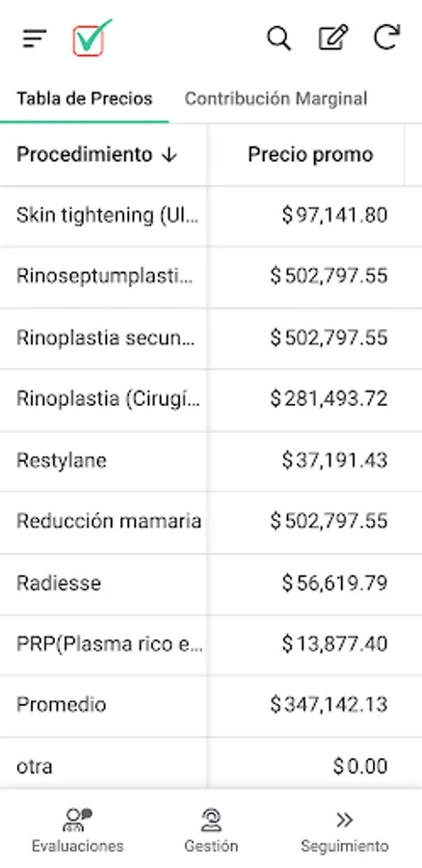Screen dimensions: 422x868
Task: Open Seguimiento with the double chevron
Action: coord(345,830)
